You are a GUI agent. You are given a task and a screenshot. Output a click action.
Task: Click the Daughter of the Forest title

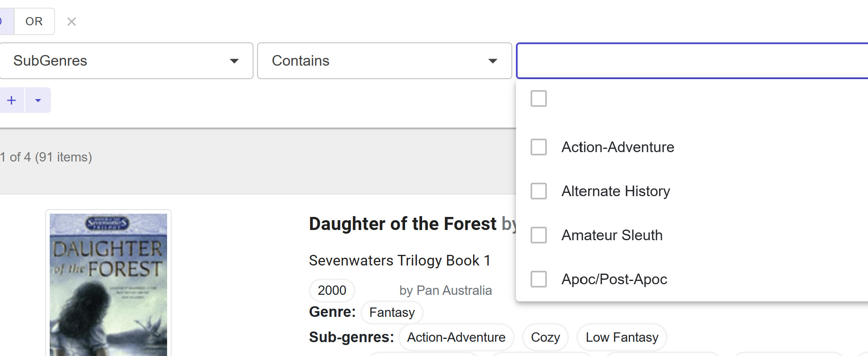(x=403, y=224)
